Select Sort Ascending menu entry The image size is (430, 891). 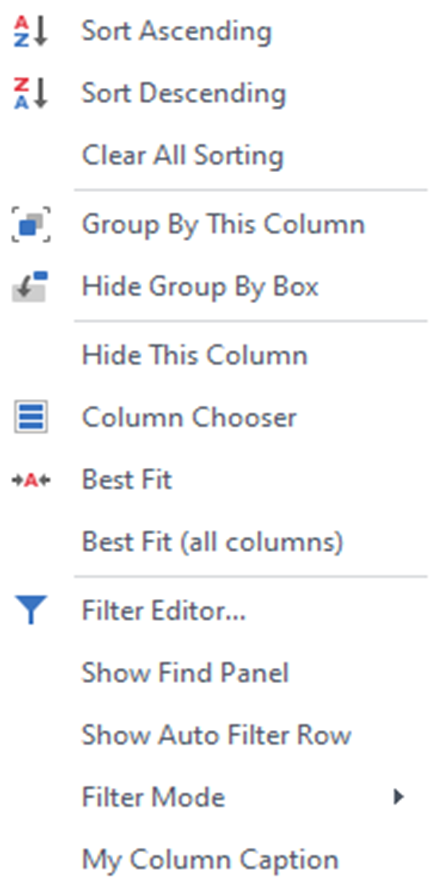(x=177, y=31)
